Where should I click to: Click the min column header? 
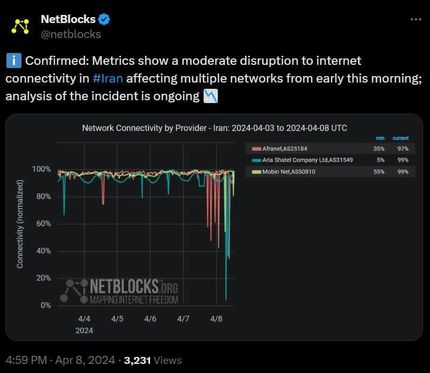point(380,138)
